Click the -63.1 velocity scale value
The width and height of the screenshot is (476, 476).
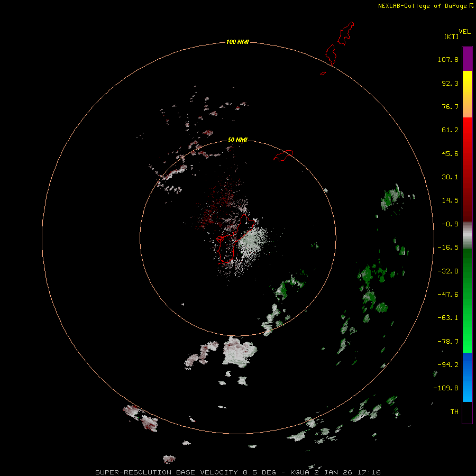448,318
